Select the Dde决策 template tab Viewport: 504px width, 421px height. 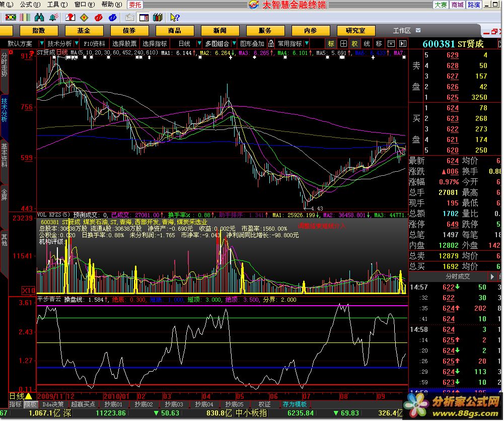click(x=53, y=404)
